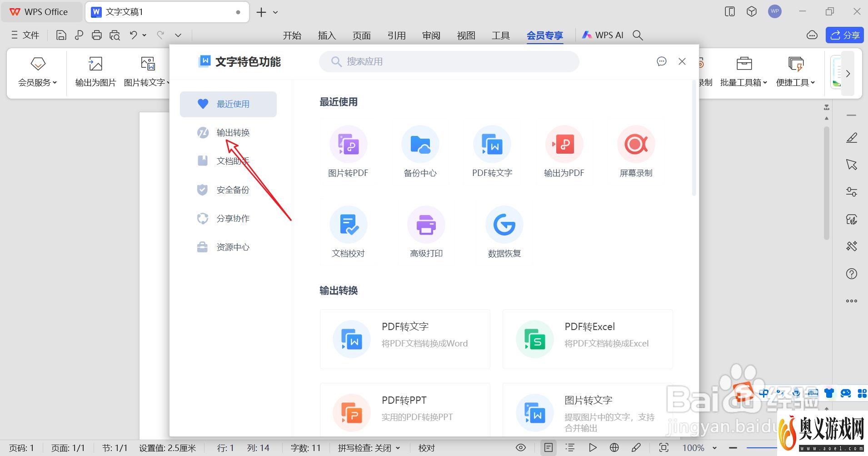This screenshot has width=868, height=456.
Task: Open the 高级打印 icon
Action: click(426, 225)
